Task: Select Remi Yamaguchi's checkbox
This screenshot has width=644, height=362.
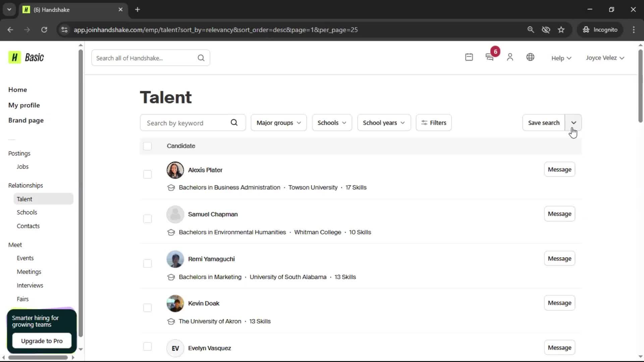Action: click(147, 263)
